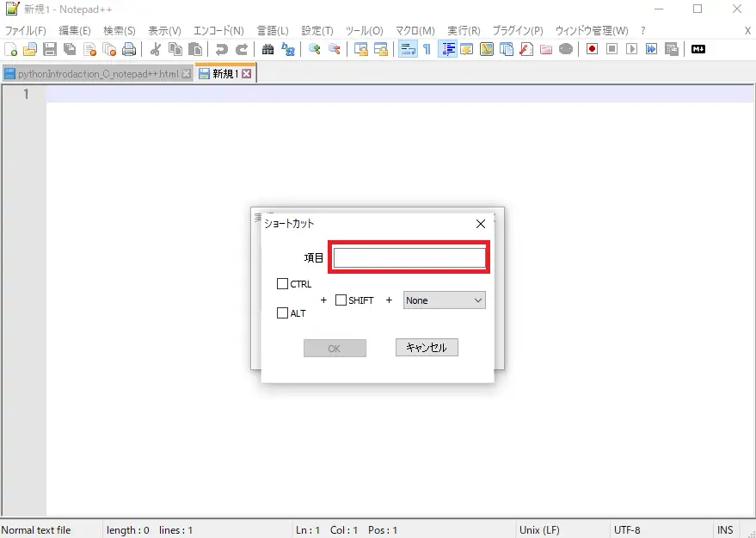Image resolution: width=756 pixels, height=538 pixels.
Task: Click the Cut scissors icon
Action: (x=156, y=49)
